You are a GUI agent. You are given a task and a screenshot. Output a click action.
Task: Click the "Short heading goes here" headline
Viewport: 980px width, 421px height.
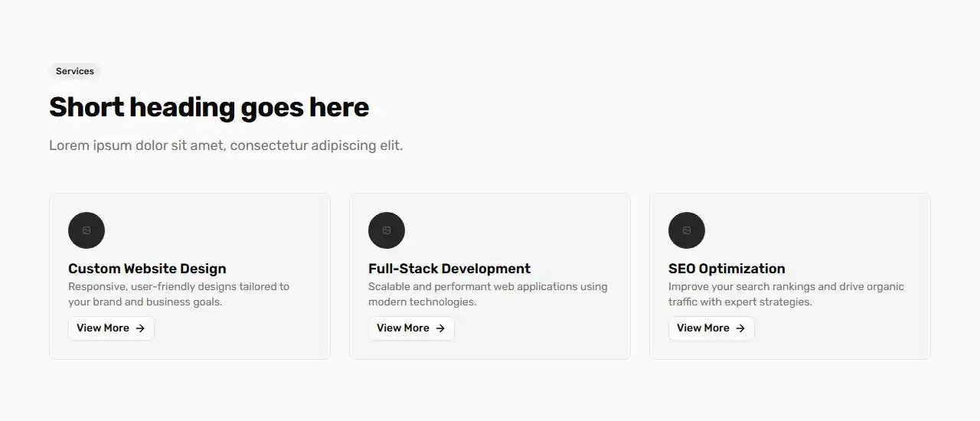[209, 107]
